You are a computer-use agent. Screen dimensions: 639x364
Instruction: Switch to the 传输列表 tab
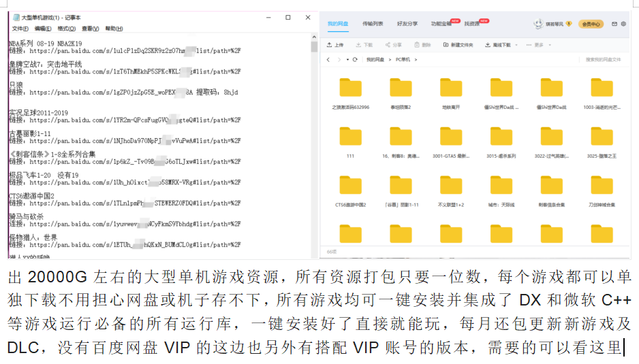(x=373, y=24)
